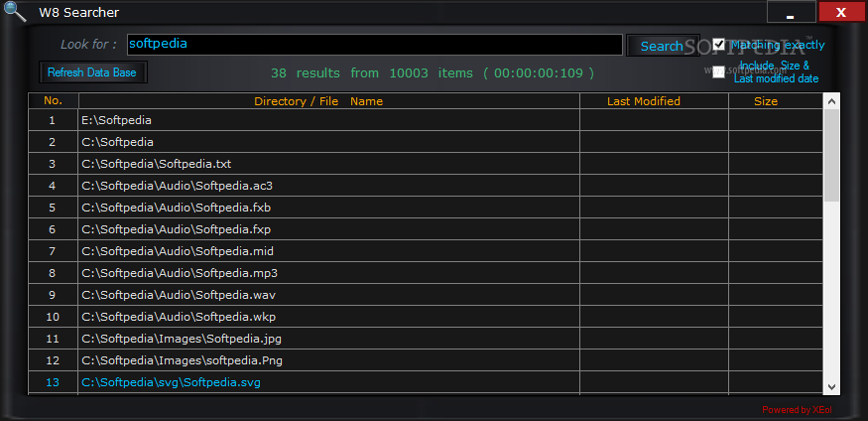
Task: Select the Softpedia.mp3 result row
Action: (x=328, y=273)
